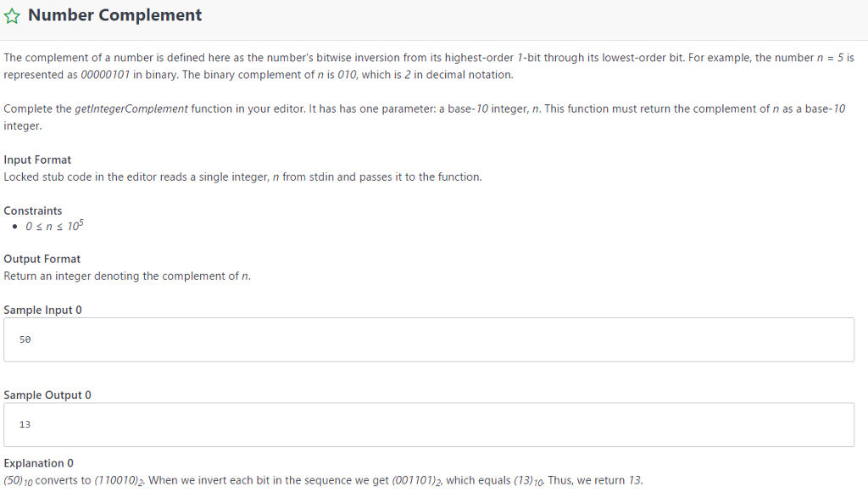Screen dimensions: 868x504
Task: Click inside the Sample Output 0 box
Action: point(428,424)
